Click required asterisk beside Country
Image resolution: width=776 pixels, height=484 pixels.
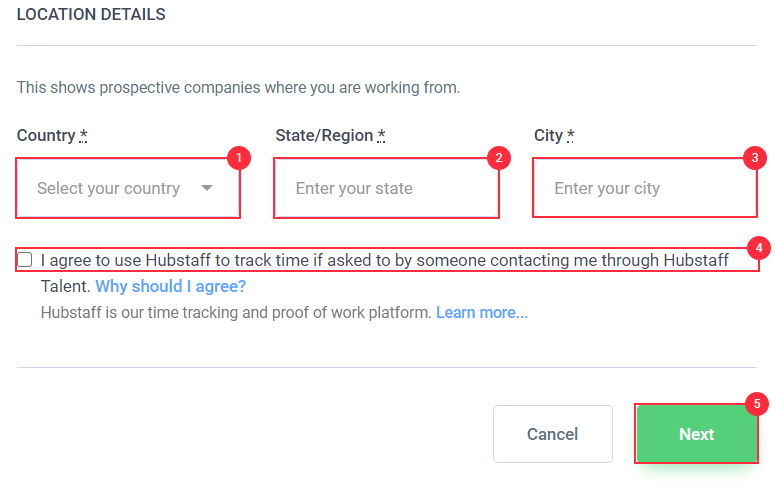(x=83, y=135)
